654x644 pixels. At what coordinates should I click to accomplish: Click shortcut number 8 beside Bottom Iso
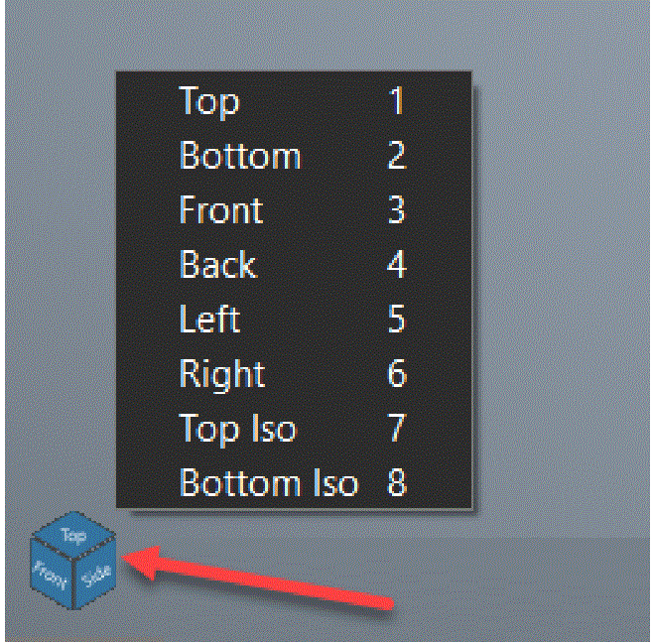tap(397, 482)
